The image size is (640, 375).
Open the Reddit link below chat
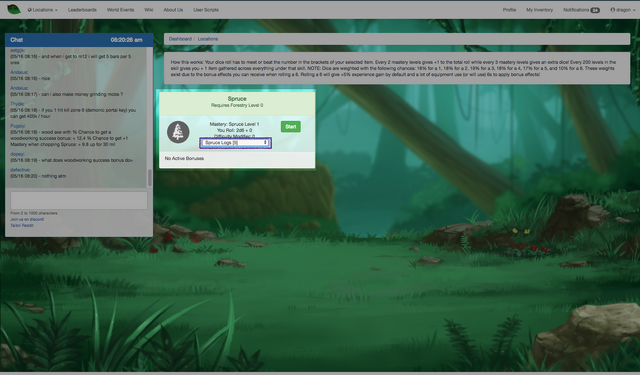coord(22,225)
